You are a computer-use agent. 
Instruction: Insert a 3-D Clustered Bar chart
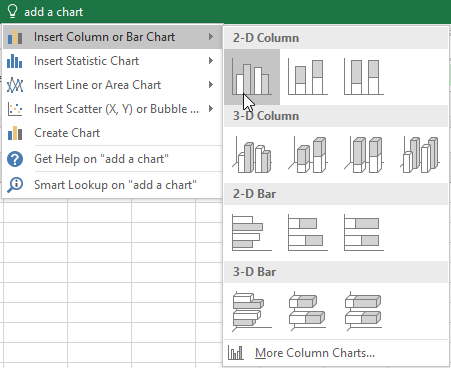(x=252, y=311)
